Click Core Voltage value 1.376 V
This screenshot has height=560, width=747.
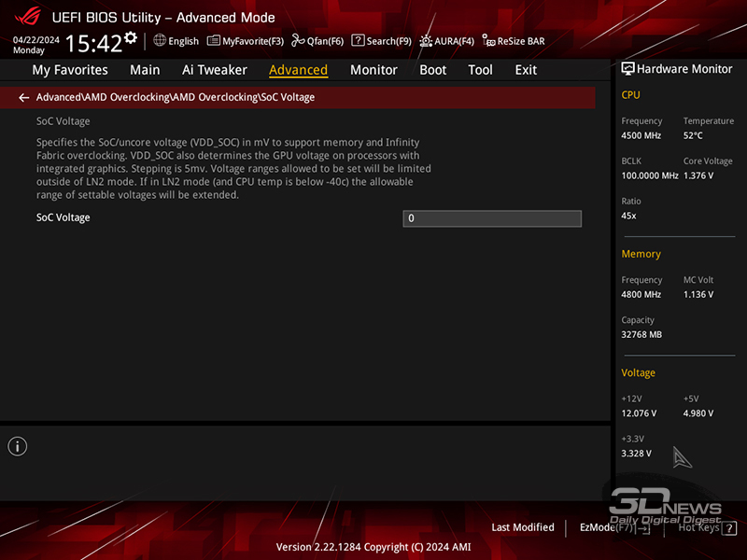[x=698, y=175]
